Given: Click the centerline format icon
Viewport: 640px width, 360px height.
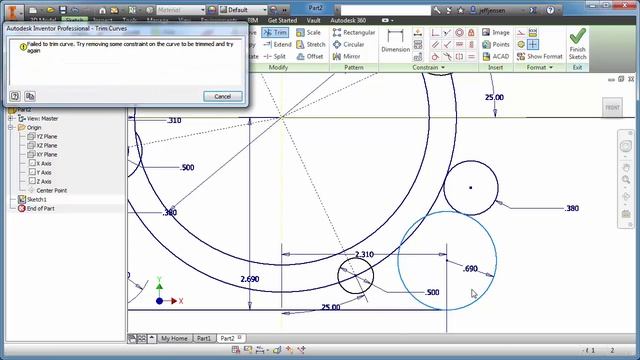Looking at the screenshot, I should 521,44.
